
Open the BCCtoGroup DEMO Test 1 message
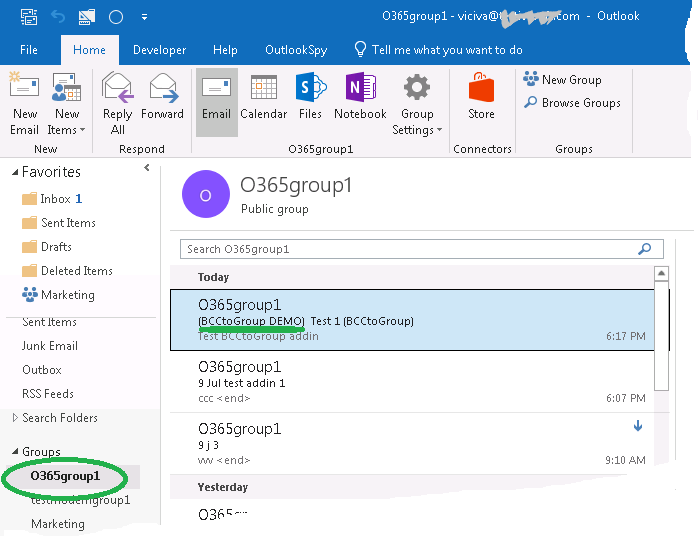(x=413, y=320)
